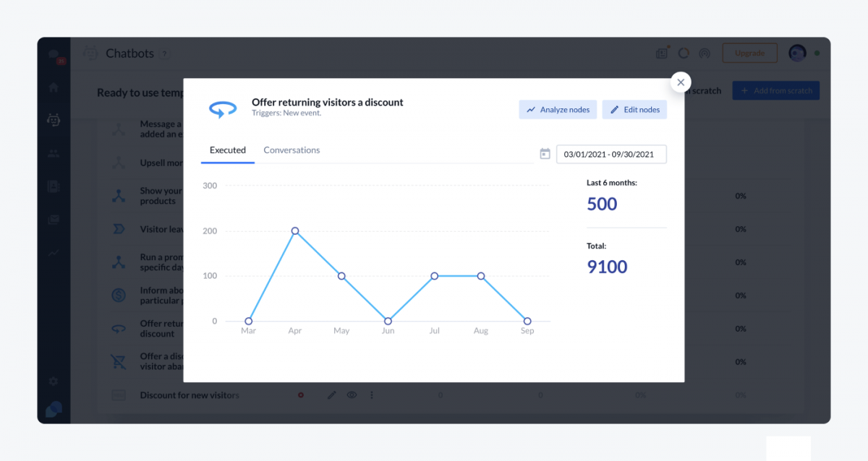The height and width of the screenshot is (461, 868).
Task: Click the Upsell row node icon
Action: point(119,163)
